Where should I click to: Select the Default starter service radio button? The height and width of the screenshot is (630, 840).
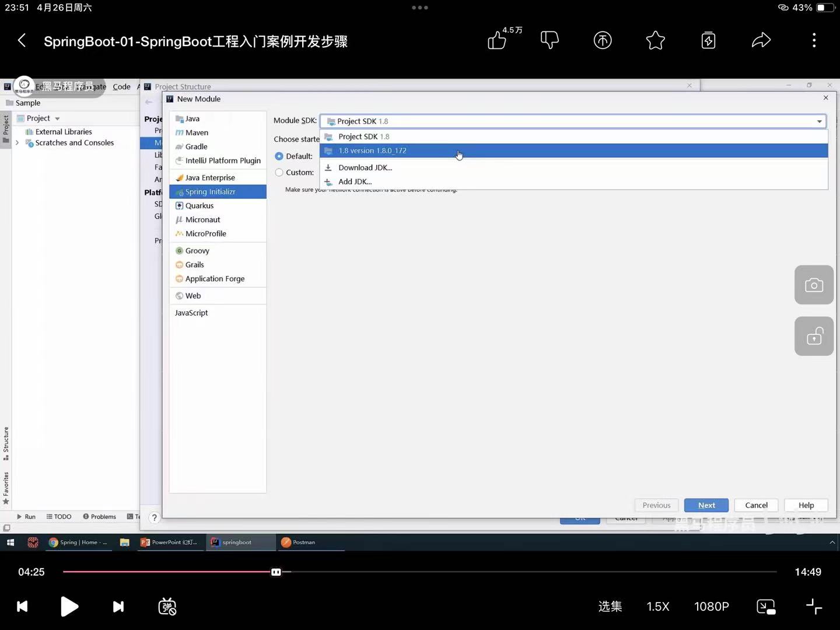pos(279,156)
